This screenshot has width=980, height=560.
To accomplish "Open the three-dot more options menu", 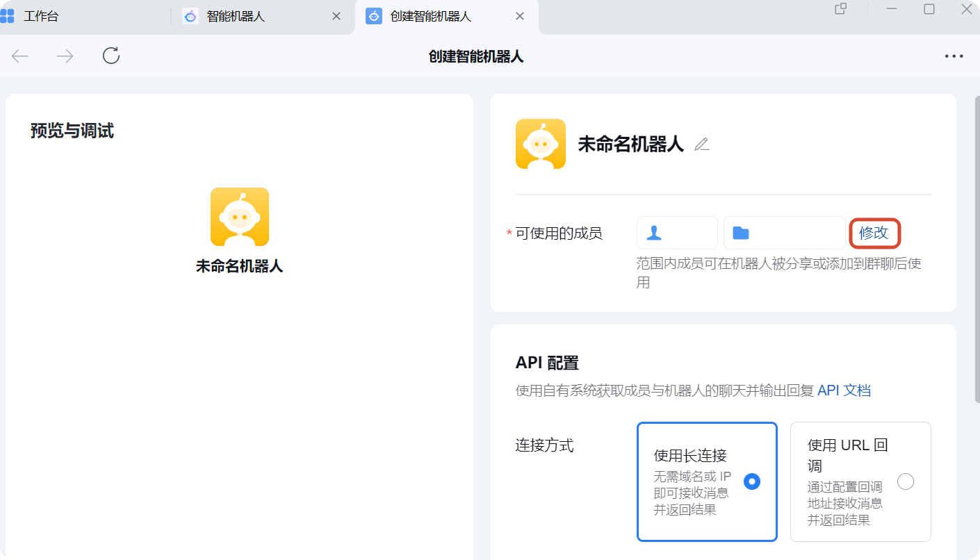I will tap(954, 56).
